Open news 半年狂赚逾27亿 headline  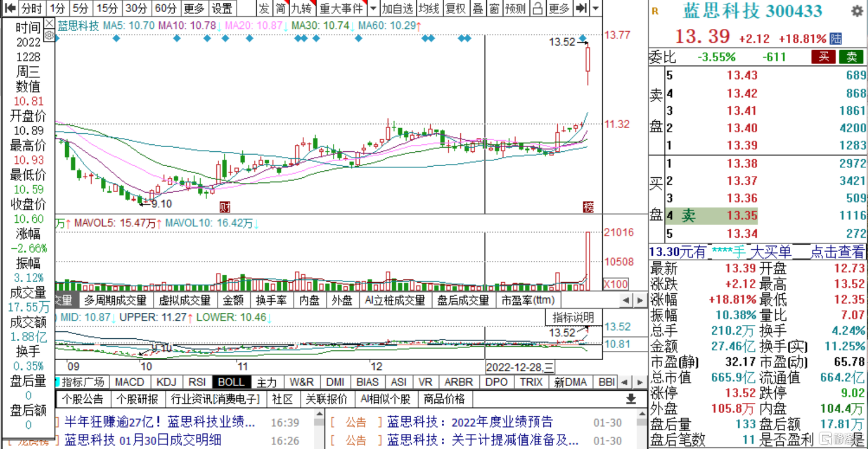pyautogui.click(x=160, y=422)
